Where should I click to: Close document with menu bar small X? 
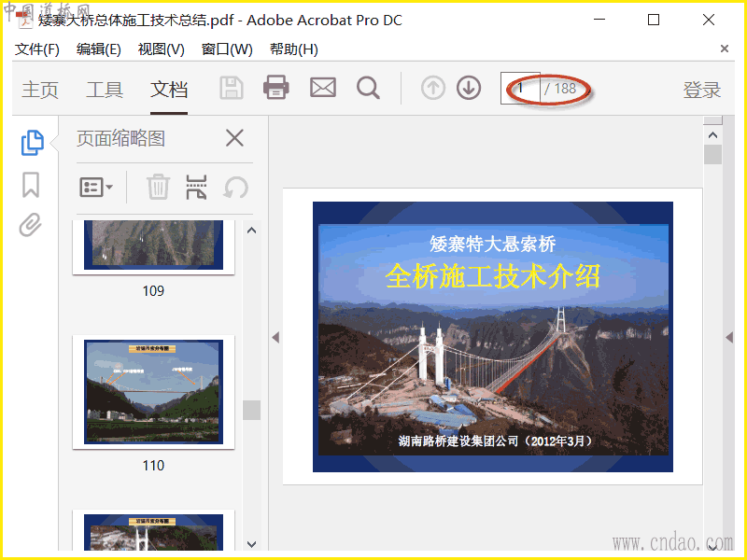click(x=725, y=49)
